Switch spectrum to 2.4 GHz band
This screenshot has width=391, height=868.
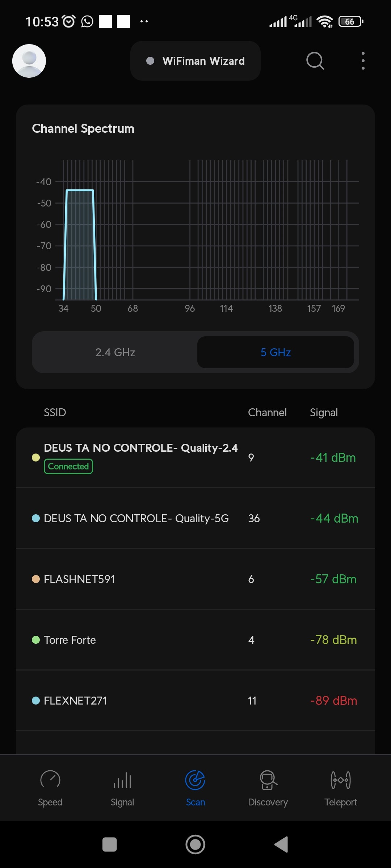click(x=115, y=352)
